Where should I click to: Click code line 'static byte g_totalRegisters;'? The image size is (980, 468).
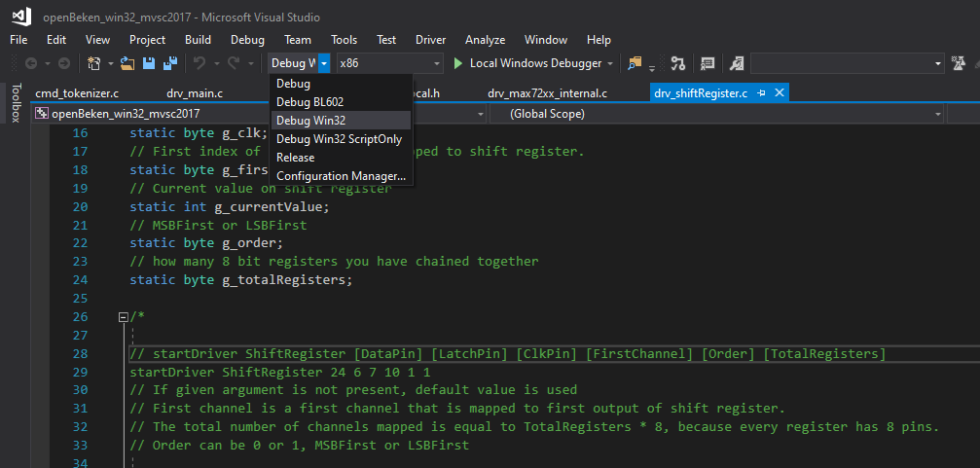point(240,280)
